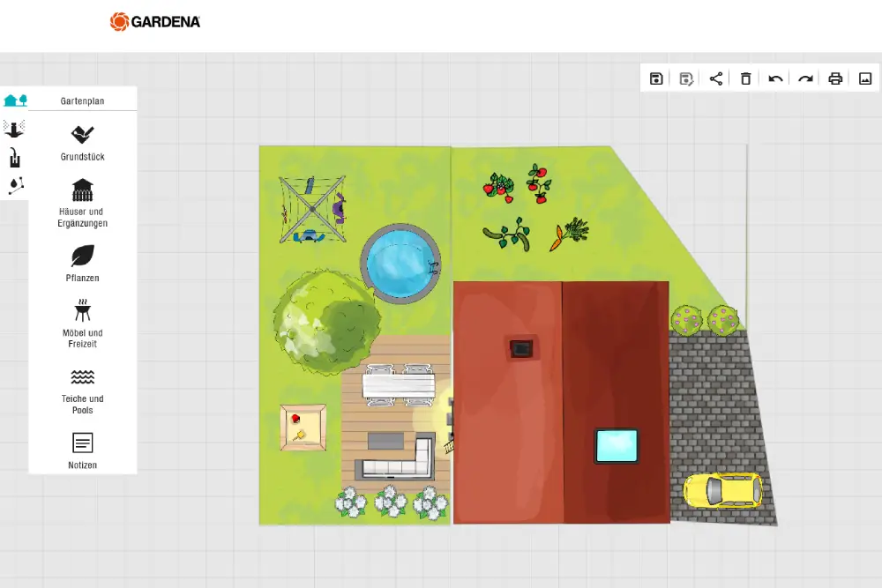882x588 pixels.
Task: Open Möbel und Freizeit category
Action: tap(83, 323)
